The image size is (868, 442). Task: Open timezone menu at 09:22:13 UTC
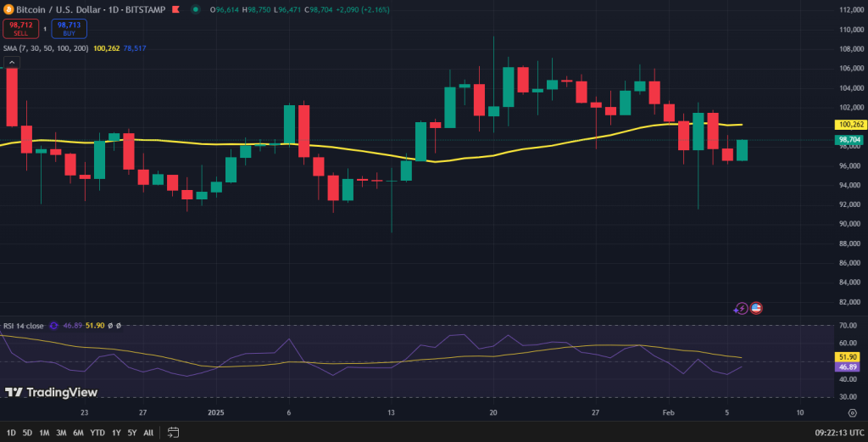839,433
